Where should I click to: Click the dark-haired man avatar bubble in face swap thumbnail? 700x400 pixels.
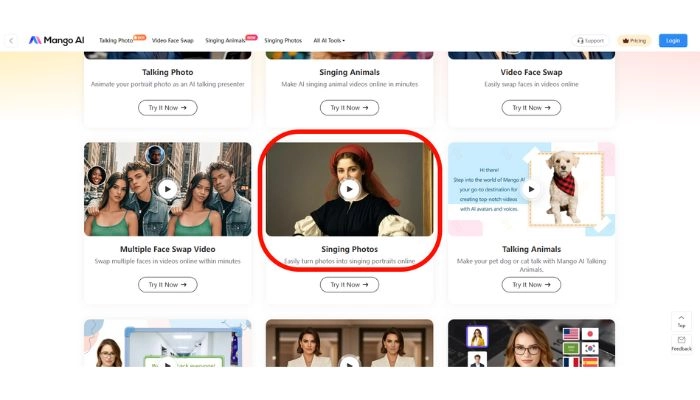pyautogui.click(x=155, y=155)
